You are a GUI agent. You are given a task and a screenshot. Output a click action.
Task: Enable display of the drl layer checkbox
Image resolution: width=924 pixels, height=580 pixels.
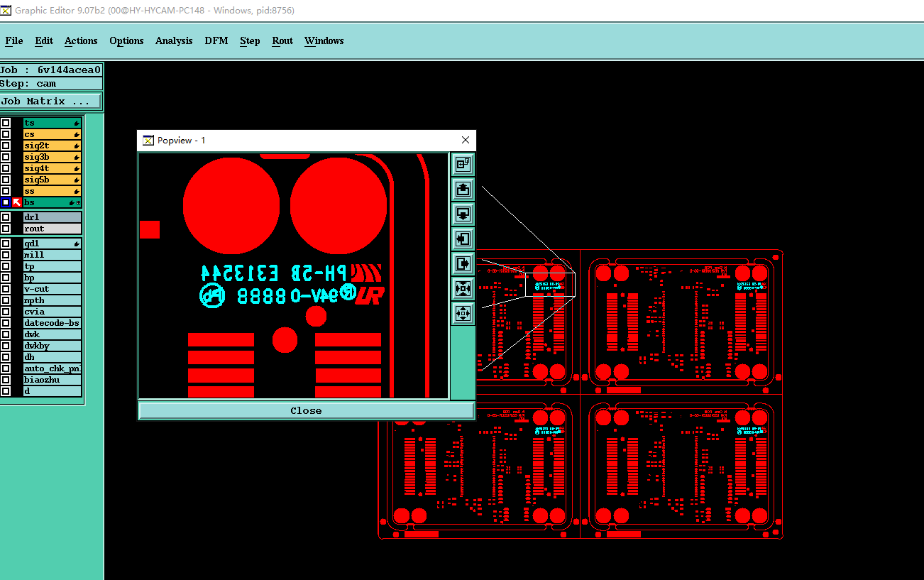[x=6, y=217]
